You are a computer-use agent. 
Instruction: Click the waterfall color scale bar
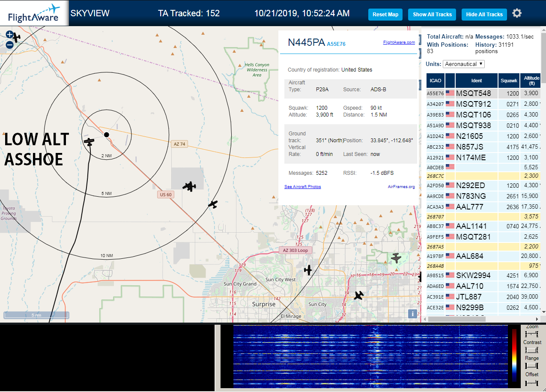(514, 355)
